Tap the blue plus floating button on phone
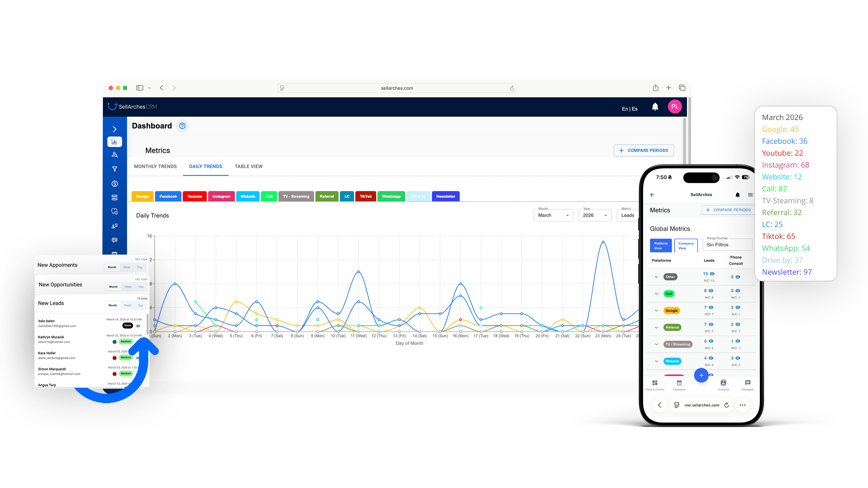The image size is (868, 488). (x=701, y=375)
